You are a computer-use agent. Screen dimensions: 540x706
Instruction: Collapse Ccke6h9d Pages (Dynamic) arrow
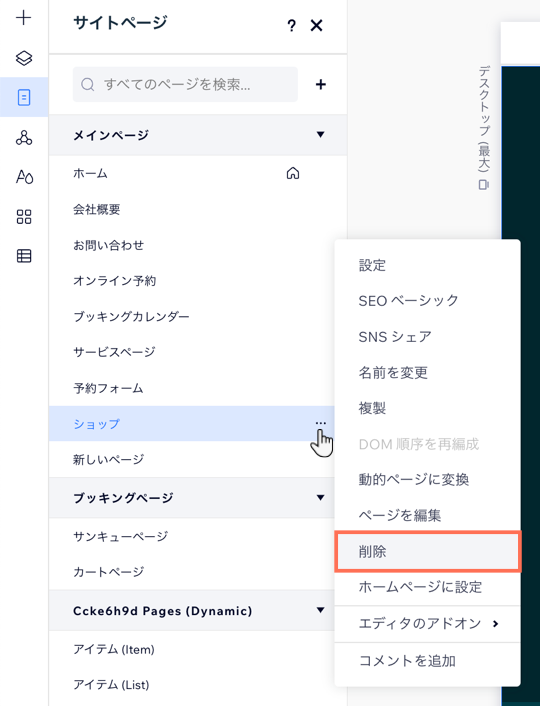pyautogui.click(x=320, y=610)
